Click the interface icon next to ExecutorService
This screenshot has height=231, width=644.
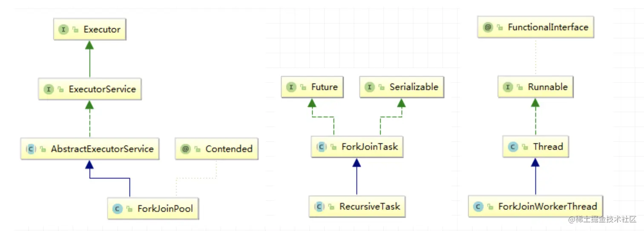coord(49,89)
